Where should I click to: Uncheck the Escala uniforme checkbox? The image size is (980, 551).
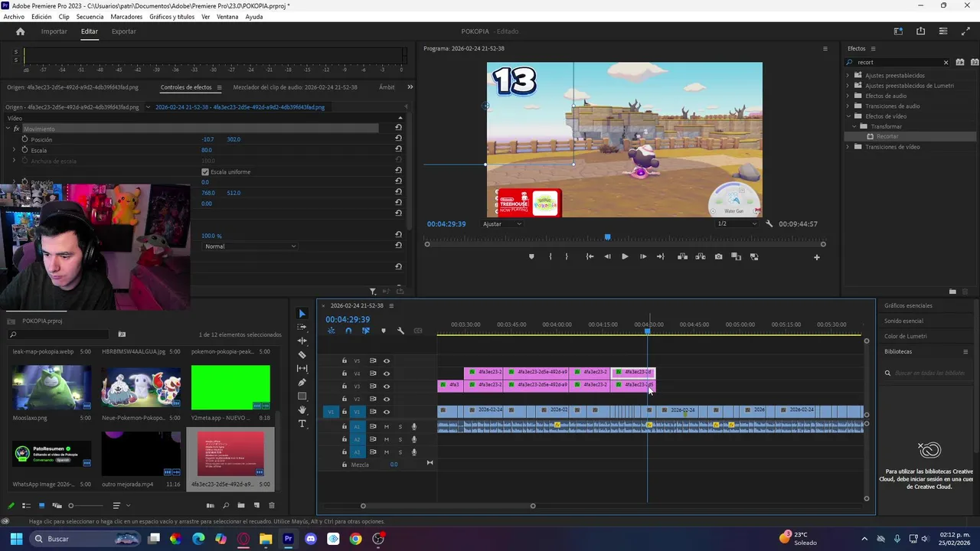click(204, 172)
